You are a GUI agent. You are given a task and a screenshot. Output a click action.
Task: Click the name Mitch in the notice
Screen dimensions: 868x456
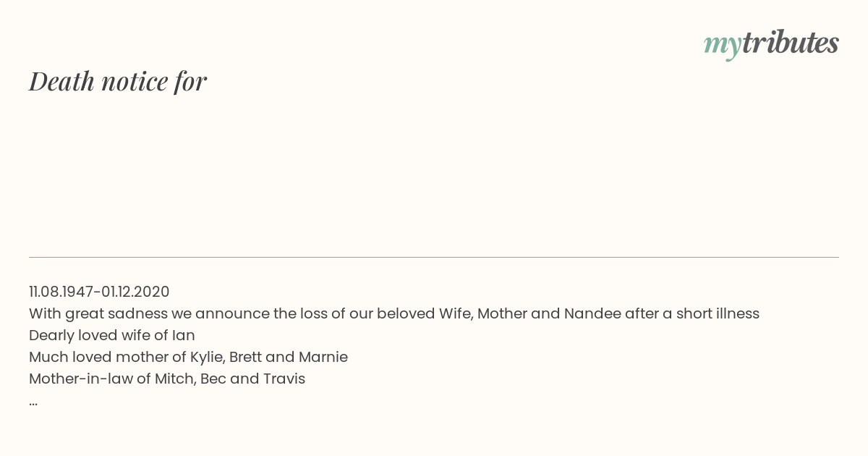tap(174, 379)
